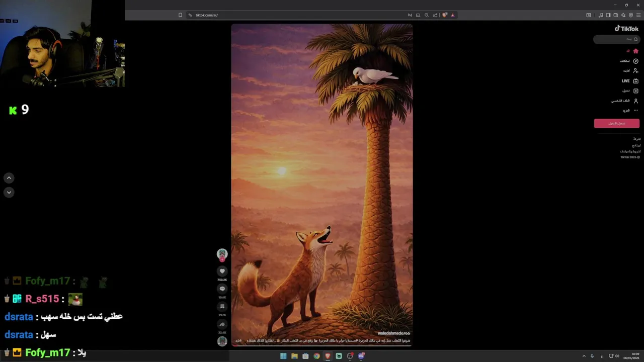Image resolution: width=644 pixels, height=362 pixels.
Task: Open the Explore compass sidebar item
Action: pyautogui.click(x=629, y=61)
